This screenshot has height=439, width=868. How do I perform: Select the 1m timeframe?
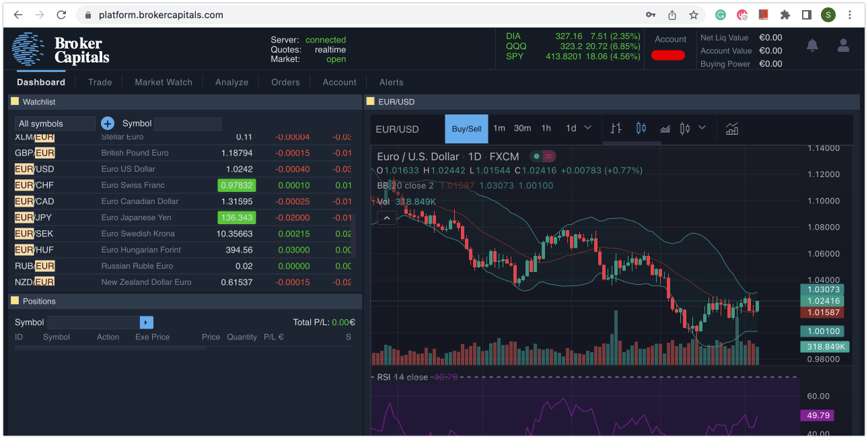point(499,128)
